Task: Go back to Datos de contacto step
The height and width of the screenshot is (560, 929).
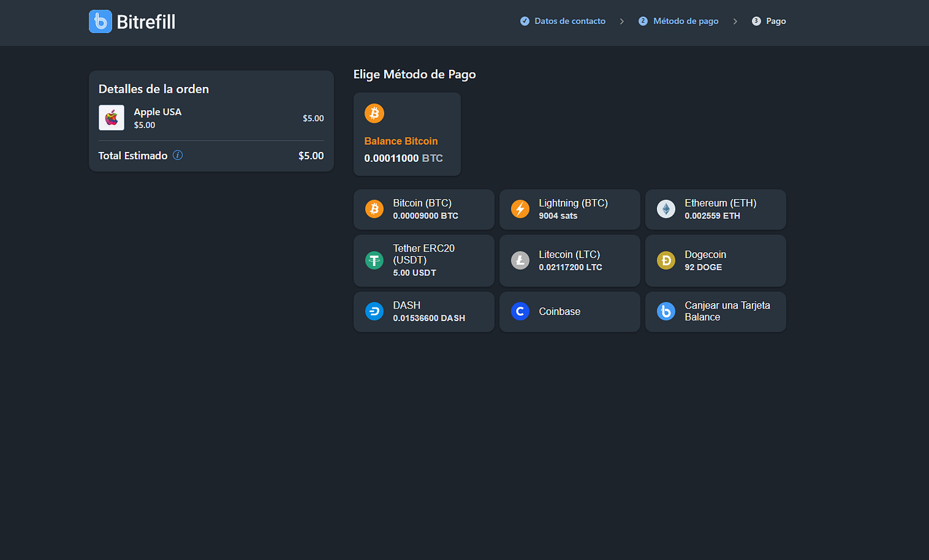Action: (x=570, y=21)
